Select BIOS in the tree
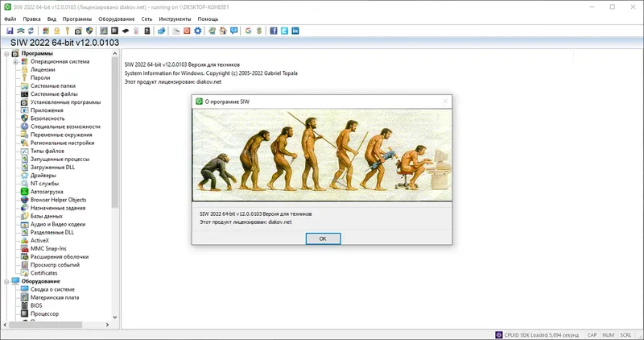The height and width of the screenshot is (340, 644). click(36, 305)
